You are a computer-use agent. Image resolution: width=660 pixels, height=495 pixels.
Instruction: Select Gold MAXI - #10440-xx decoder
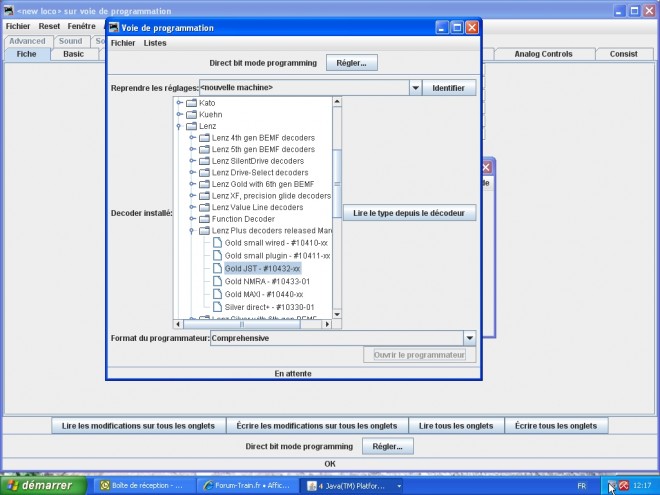pos(264,294)
